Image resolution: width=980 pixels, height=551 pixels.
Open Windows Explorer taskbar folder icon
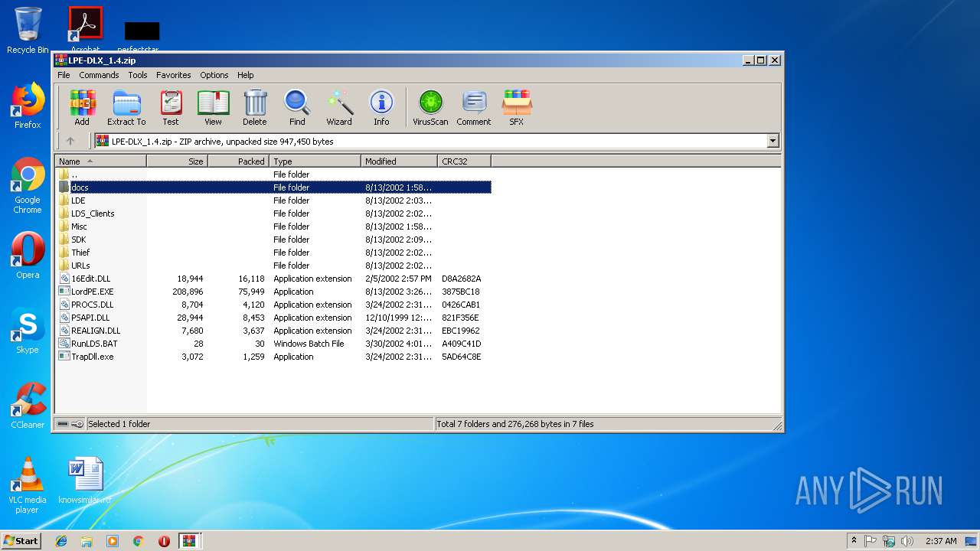point(87,541)
